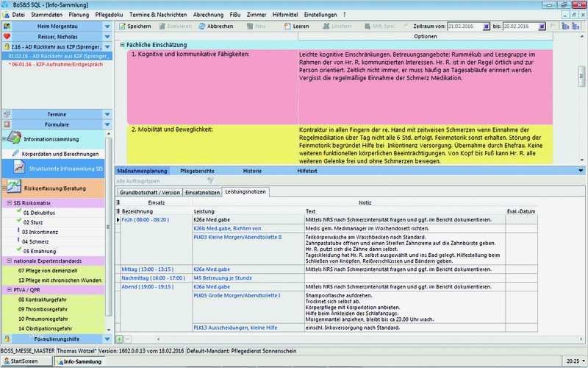588x368 pixels.
Task: Expand Reisser, Nicholas dropdown arrow
Action: 107,36
